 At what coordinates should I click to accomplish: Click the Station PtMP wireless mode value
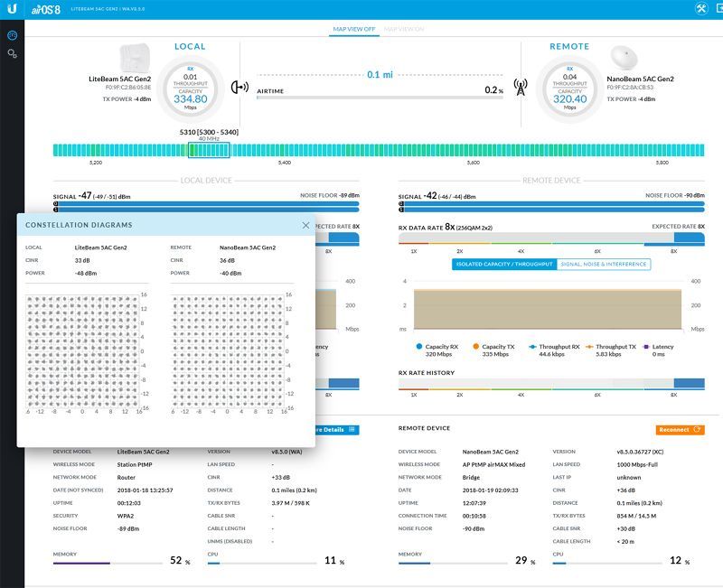135,464
